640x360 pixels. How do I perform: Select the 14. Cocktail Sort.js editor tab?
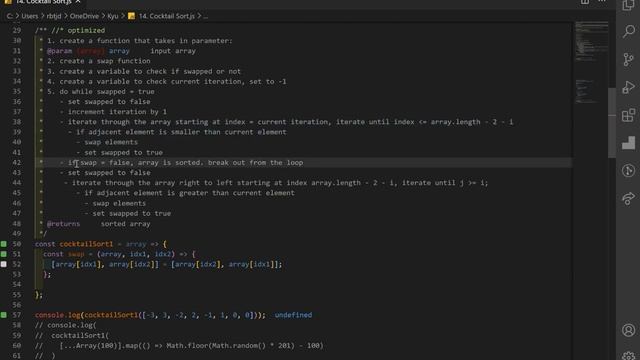click(42, 2)
